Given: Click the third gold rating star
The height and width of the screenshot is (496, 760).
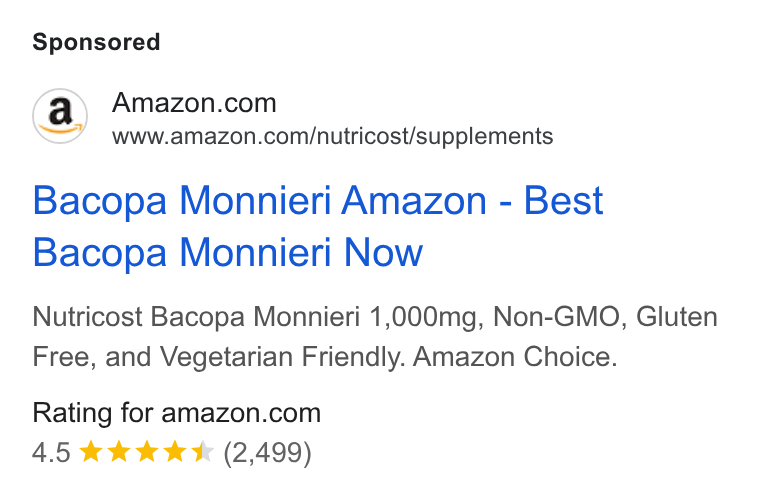Looking at the screenshot, I should coord(147,452).
